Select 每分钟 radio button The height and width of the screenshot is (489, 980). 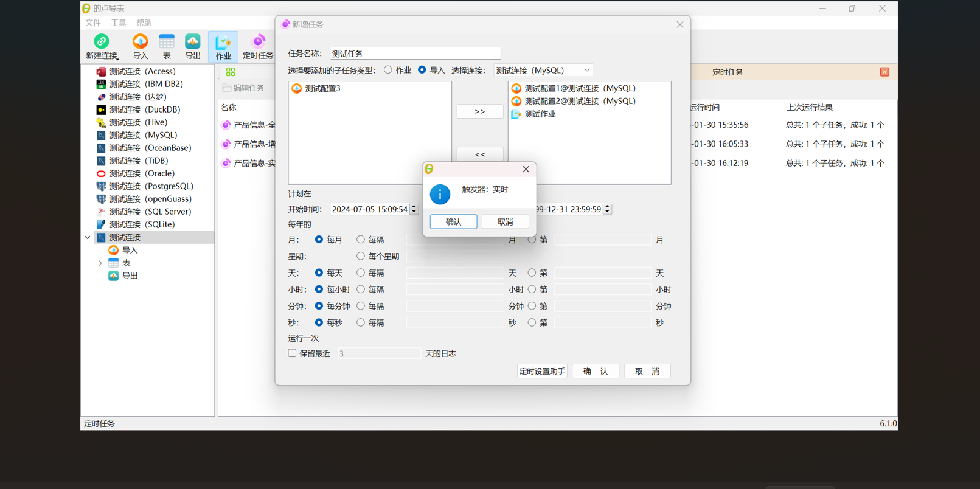pyautogui.click(x=319, y=306)
